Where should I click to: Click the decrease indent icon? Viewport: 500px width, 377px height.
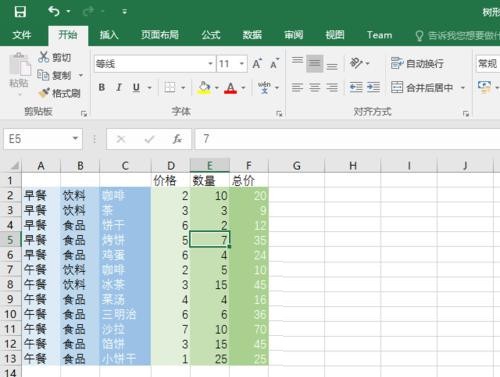[356, 88]
